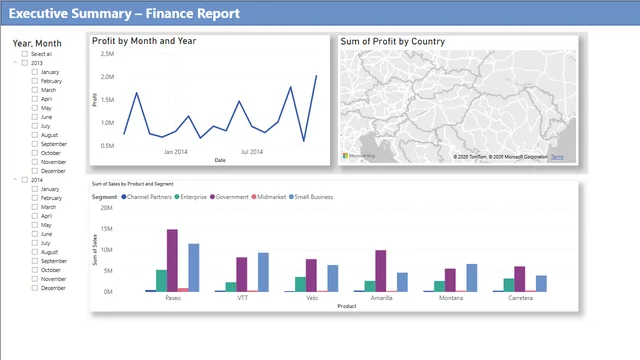Viewport: 640px width, 360px height.
Task: Check August under 2013
Action: click(35, 135)
